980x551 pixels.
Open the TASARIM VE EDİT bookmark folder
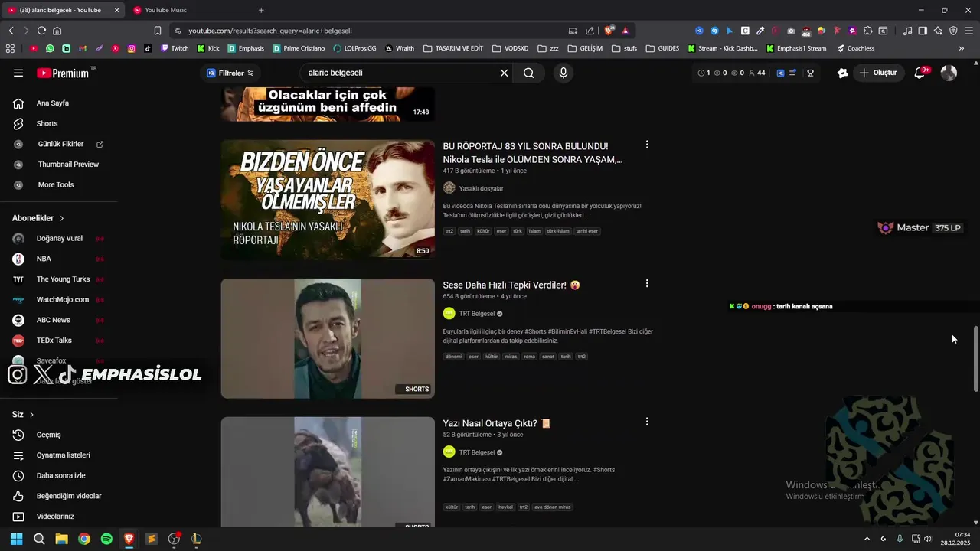453,48
